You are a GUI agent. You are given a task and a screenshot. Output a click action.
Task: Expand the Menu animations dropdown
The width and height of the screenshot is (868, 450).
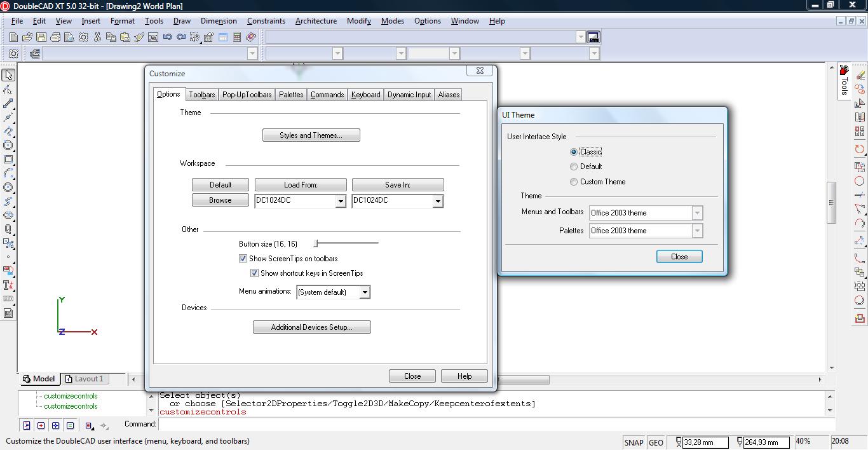[365, 292]
